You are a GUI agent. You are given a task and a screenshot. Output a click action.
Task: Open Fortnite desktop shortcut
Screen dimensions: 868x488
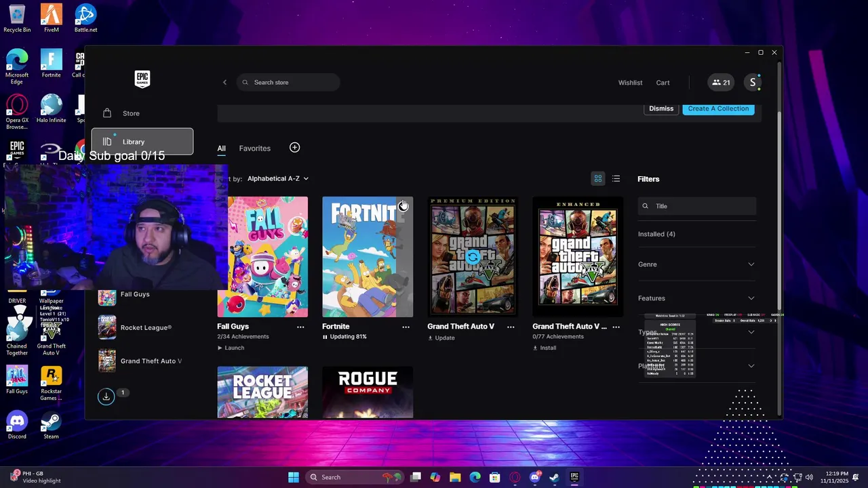(51, 63)
